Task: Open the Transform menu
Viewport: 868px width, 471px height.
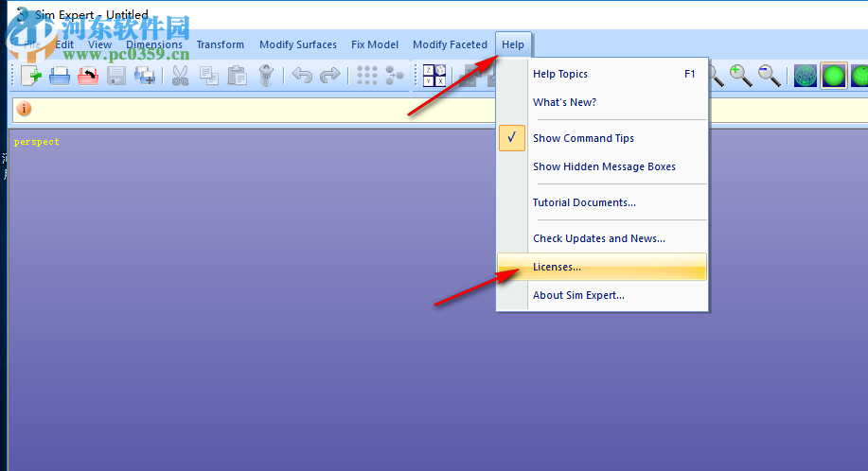Action: [x=221, y=44]
